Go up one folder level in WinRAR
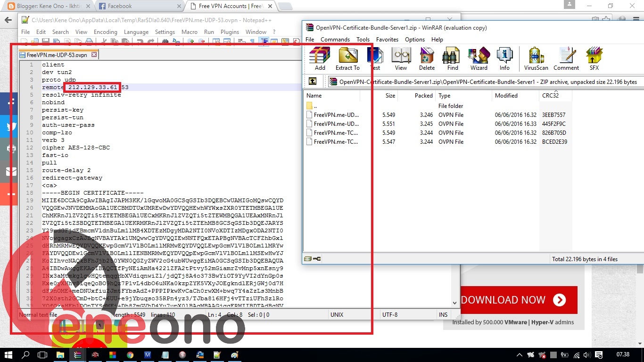 [312, 81]
